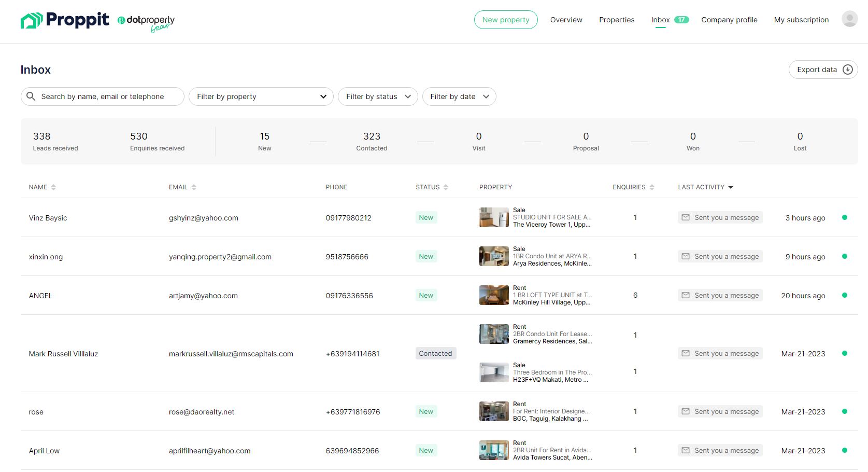Sort by Email column arrows

(x=194, y=187)
